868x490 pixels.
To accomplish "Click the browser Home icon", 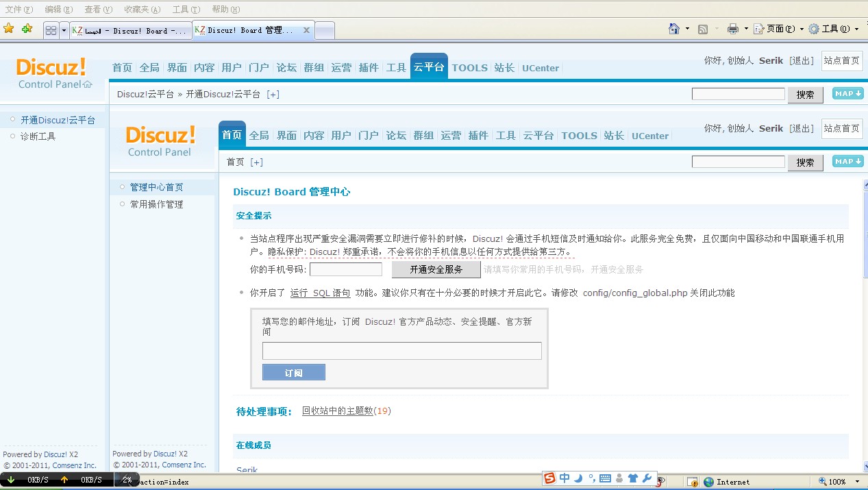I will pyautogui.click(x=674, y=29).
